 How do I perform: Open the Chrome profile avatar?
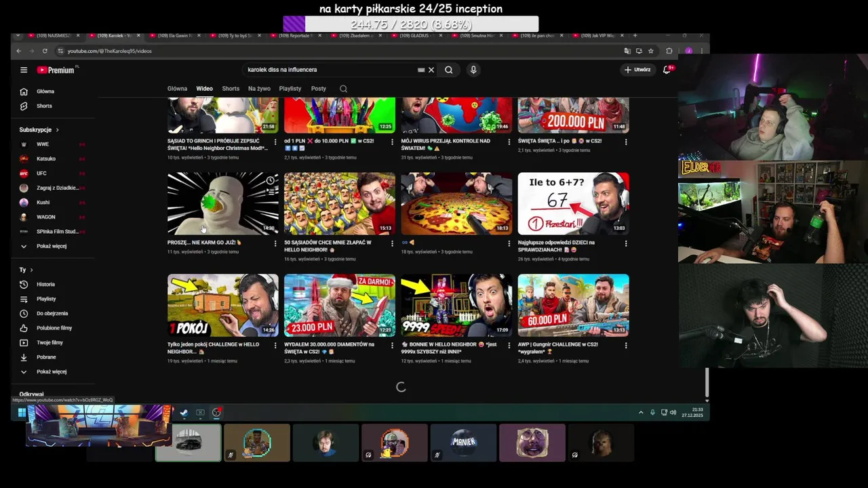click(688, 51)
